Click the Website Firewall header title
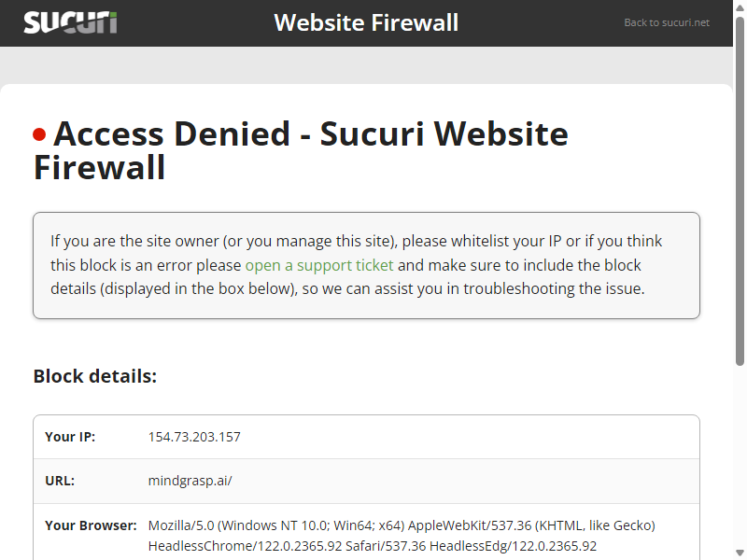 pyautogui.click(x=366, y=22)
